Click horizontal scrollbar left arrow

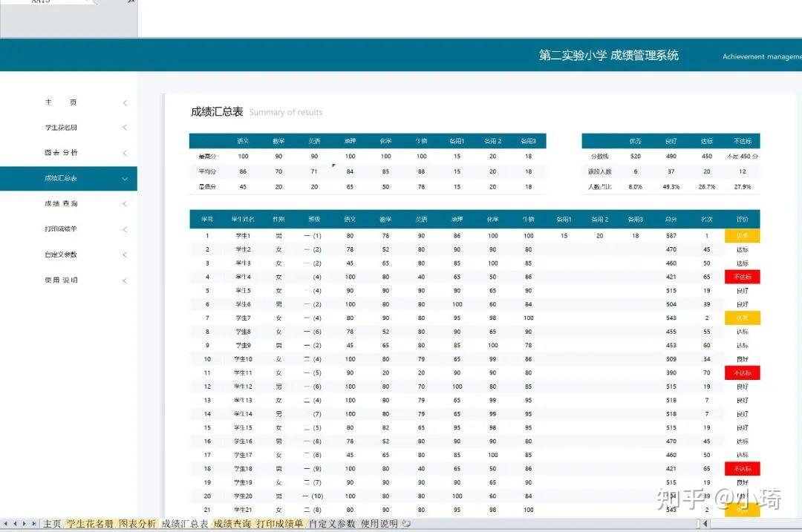point(705,524)
